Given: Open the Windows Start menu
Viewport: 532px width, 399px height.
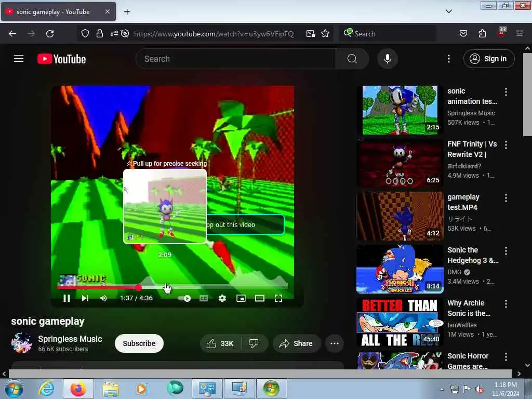Looking at the screenshot, I should [x=14, y=389].
